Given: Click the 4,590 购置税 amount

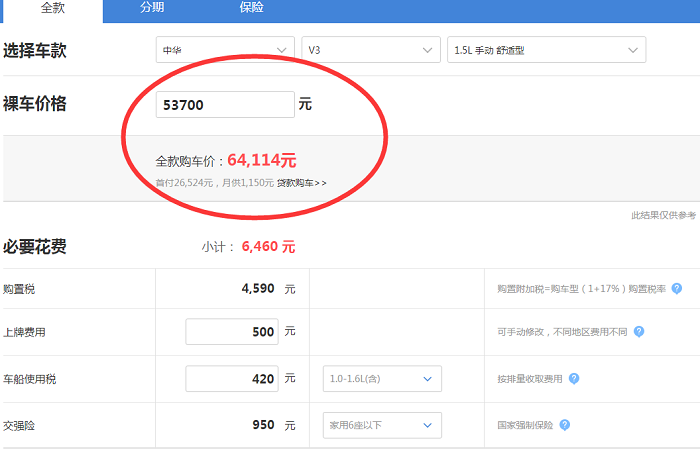Looking at the screenshot, I should pyautogui.click(x=258, y=288).
